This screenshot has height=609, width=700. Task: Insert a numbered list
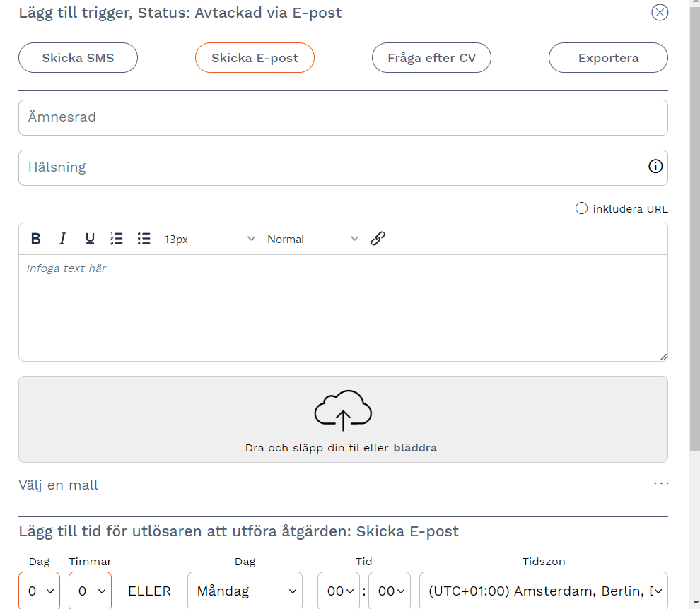[x=117, y=239]
